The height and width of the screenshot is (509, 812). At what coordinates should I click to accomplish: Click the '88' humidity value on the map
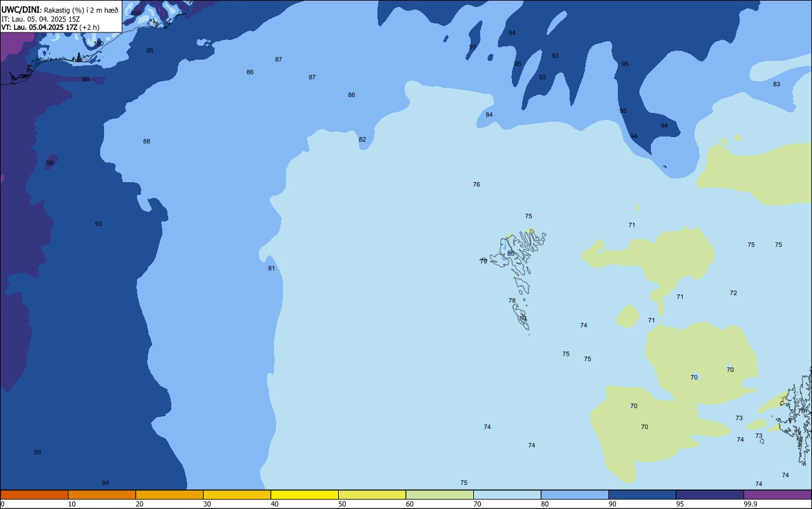coord(147,142)
